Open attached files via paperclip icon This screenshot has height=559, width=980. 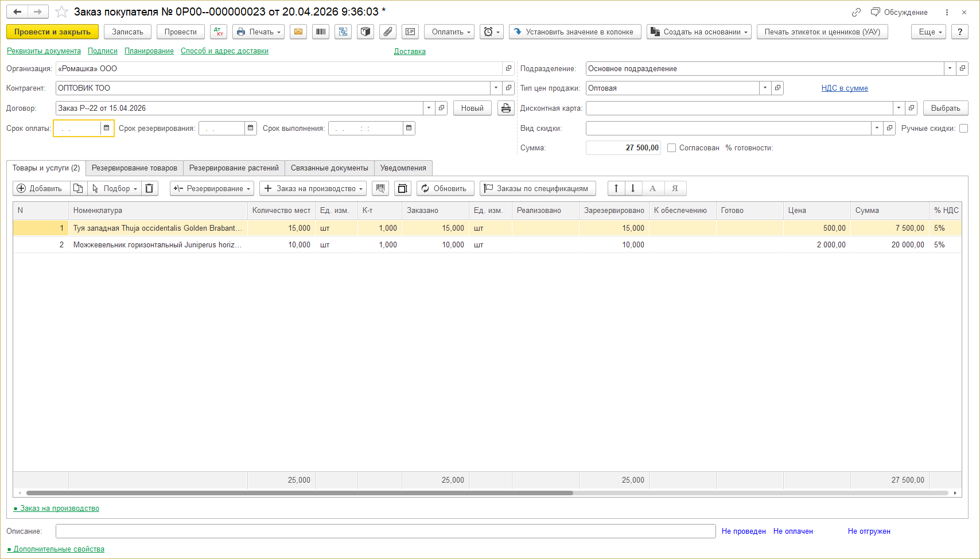[x=388, y=32]
